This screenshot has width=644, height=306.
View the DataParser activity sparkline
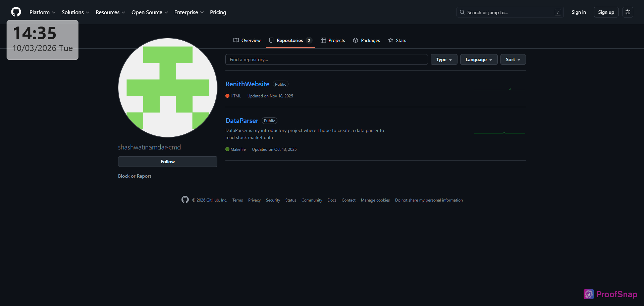[x=499, y=133]
